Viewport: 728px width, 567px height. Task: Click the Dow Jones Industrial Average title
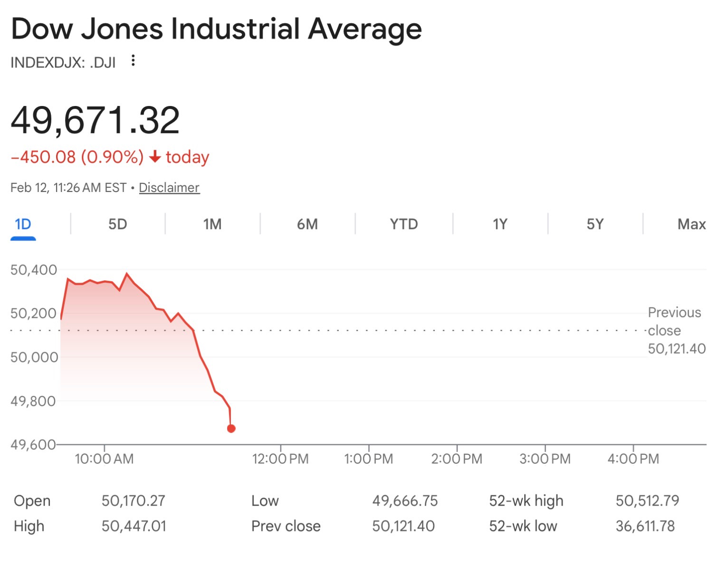(x=216, y=29)
